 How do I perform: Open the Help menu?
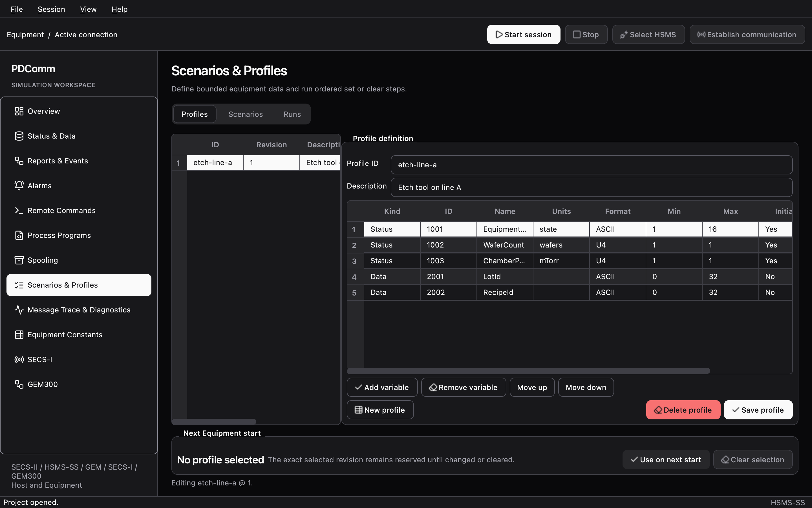coord(120,9)
